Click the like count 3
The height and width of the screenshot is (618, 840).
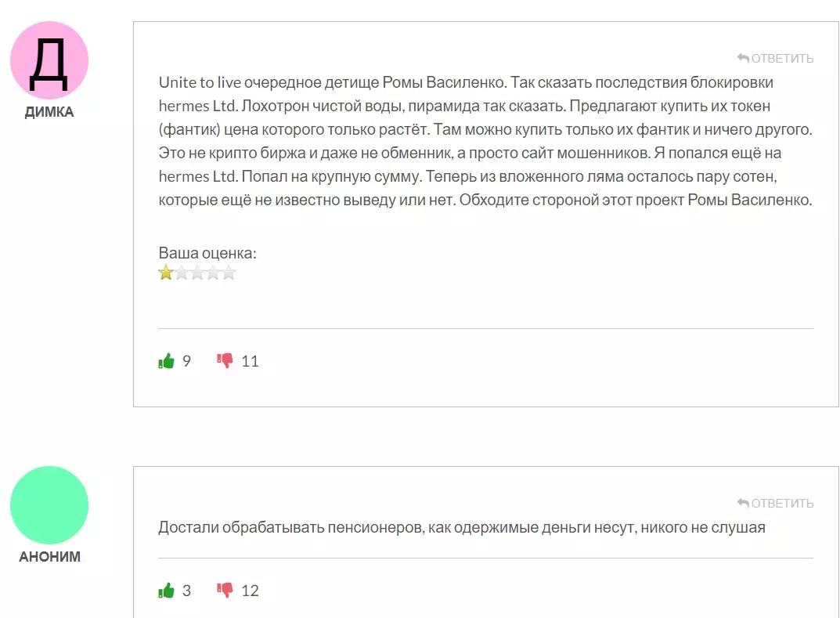coord(186,591)
